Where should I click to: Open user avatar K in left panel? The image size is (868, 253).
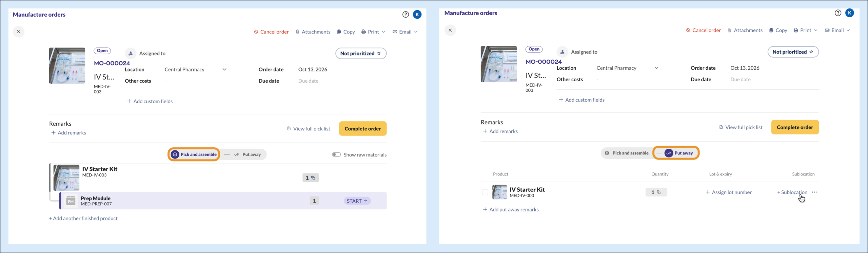pos(417,15)
